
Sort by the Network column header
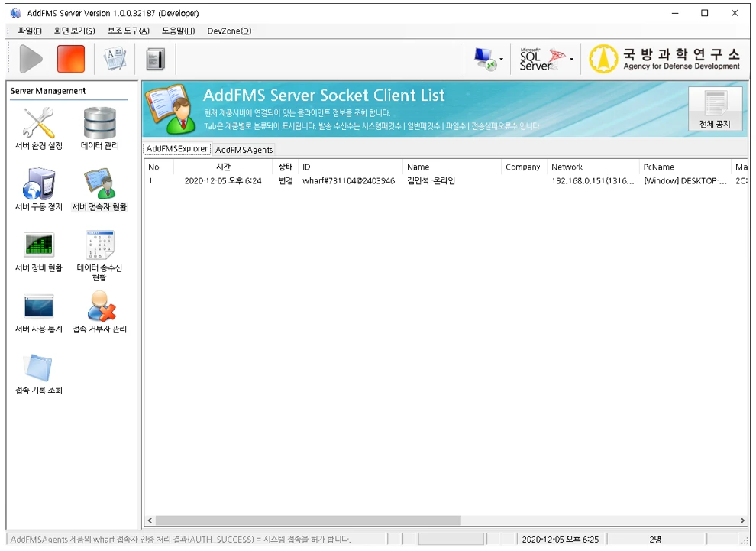click(593, 167)
